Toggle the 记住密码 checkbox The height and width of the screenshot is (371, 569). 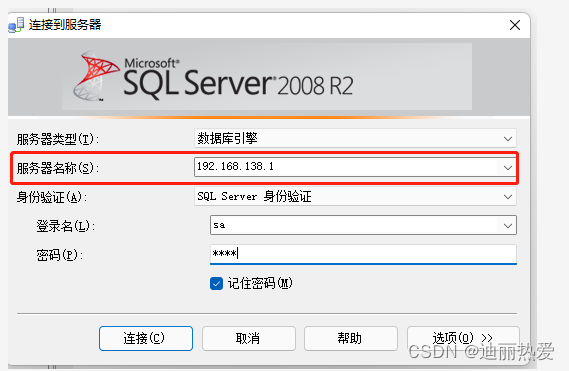(x=216, y=284)
